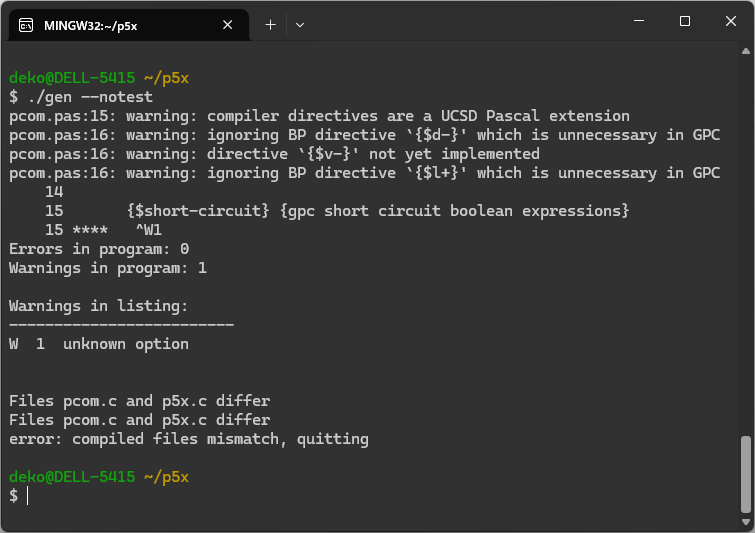Click the terminal icon on the tab
The height and width of the screenshot is (533, 755).
(26, 25)
